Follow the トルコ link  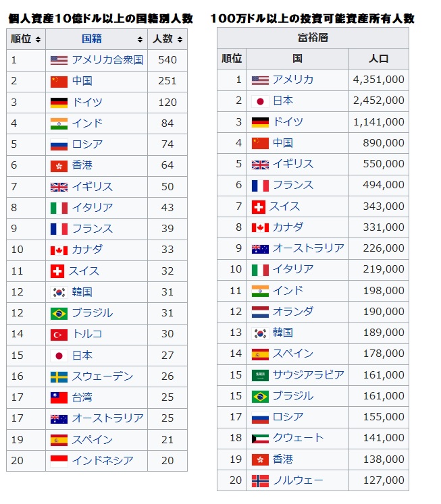pyautogui.click(x=87, y=334)
